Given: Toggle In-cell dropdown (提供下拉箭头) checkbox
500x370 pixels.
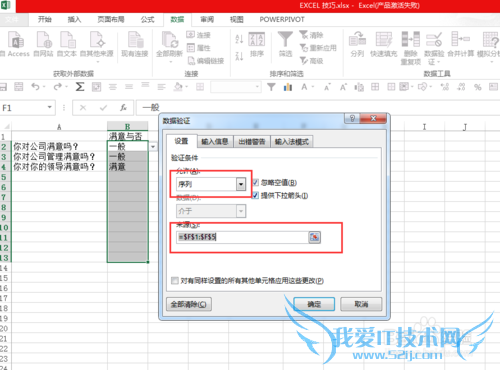Looking at the screenshot, I should tap(255, 195).
